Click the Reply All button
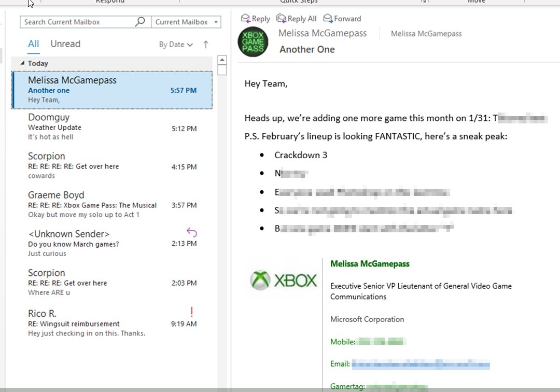This screenshot has width=560, height=392. point(297,19)
